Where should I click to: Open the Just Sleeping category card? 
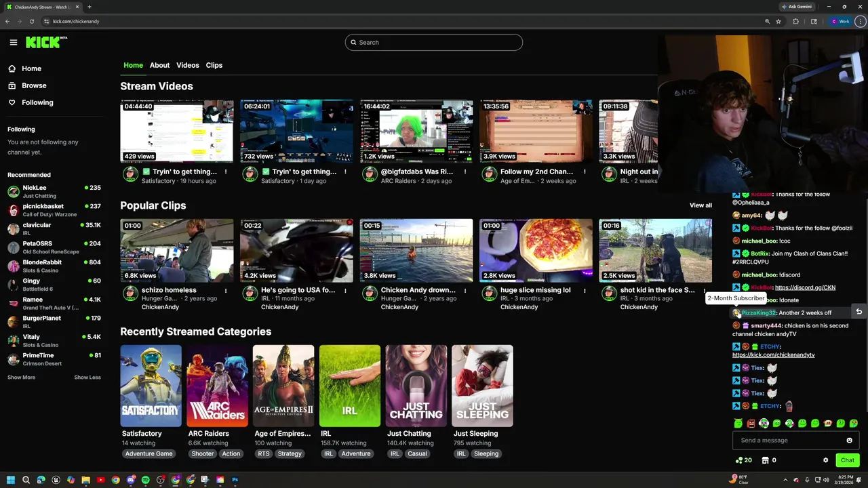click(x=482, y=386)
